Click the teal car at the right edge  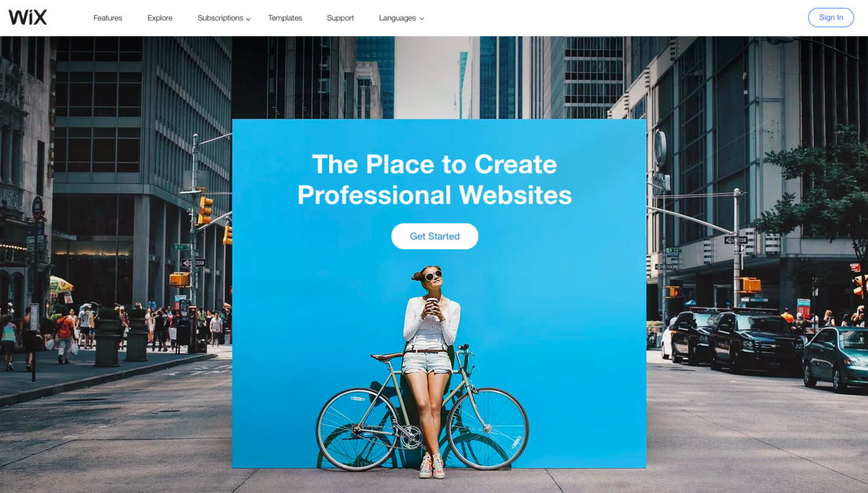835,359
